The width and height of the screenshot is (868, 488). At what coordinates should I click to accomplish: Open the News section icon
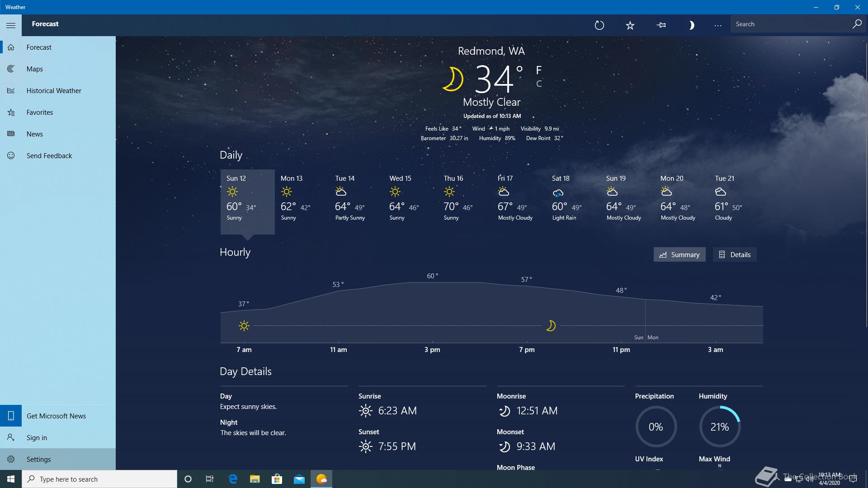[11, 134]
